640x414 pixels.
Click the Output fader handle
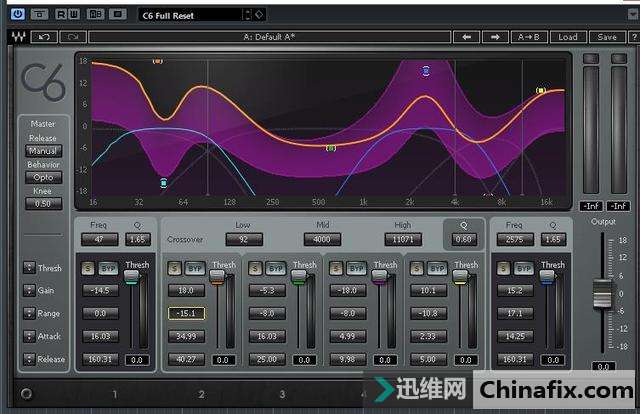click(602, 293)
